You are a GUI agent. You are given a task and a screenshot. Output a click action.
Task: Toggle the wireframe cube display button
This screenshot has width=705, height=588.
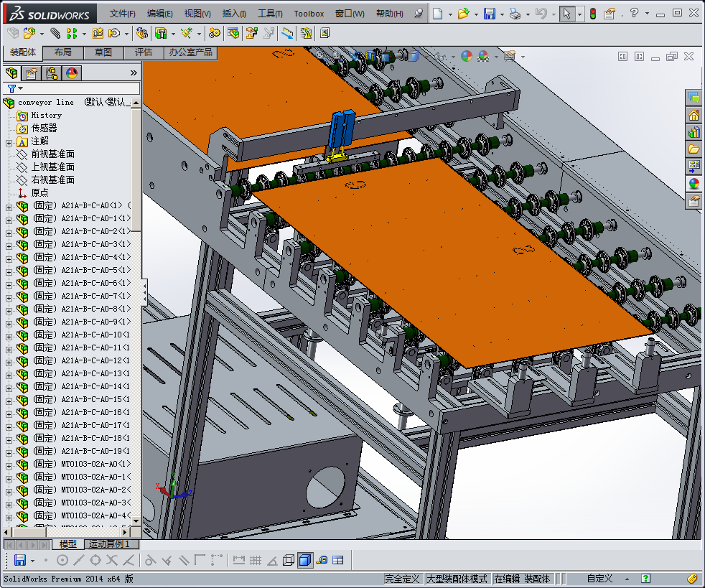(289, 560)
